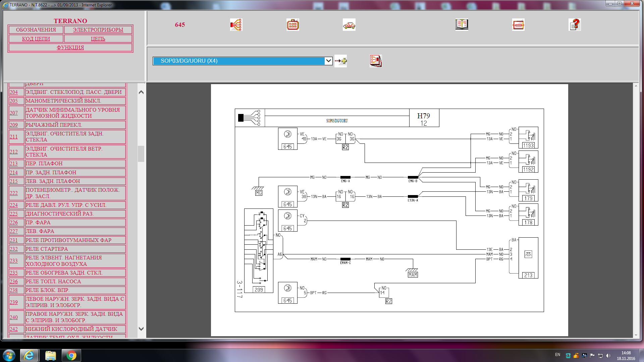Click the arrow-plus add diagram icon

(x=341, y=61)
